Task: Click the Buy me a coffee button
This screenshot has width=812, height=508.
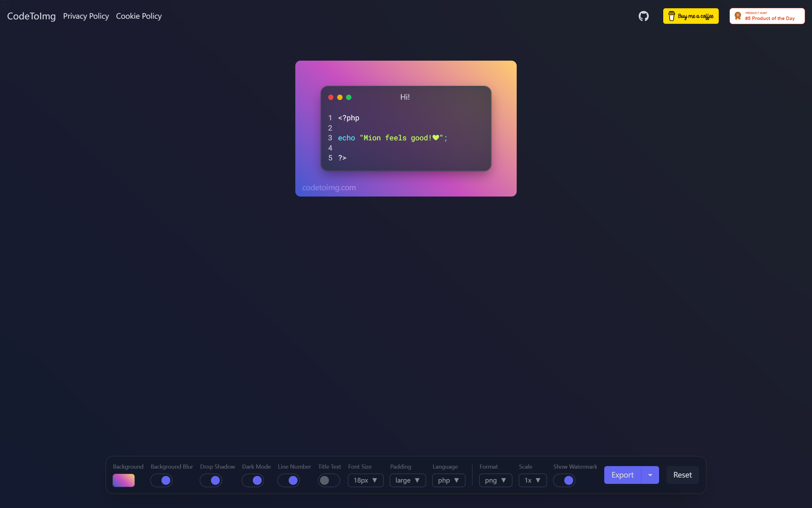Action: [x=691, y=16]
